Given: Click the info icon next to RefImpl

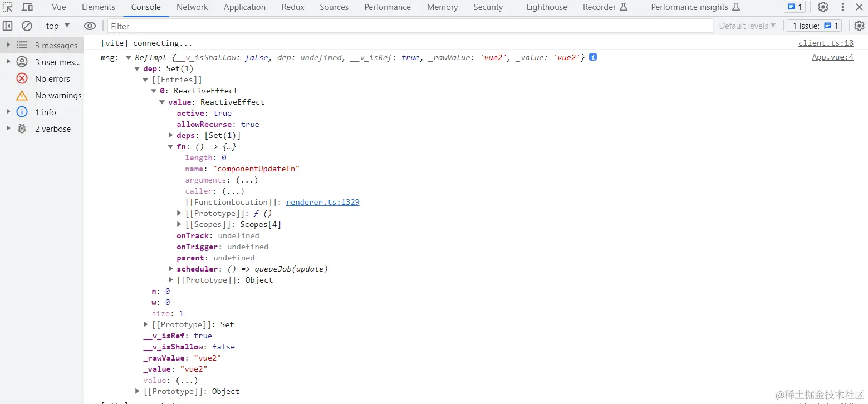Looking at the screenshot, I should [593, 57].
